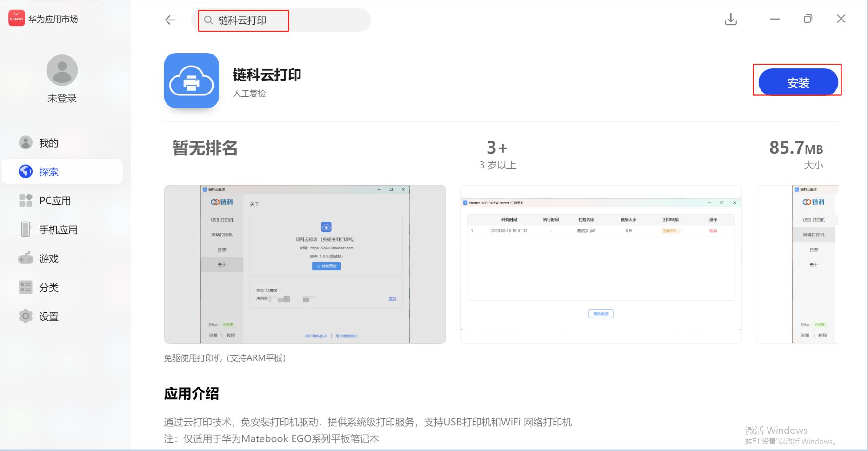Close the AppGallery window
The width and height of the screenshot is (868, 451).
pos(841,19)
